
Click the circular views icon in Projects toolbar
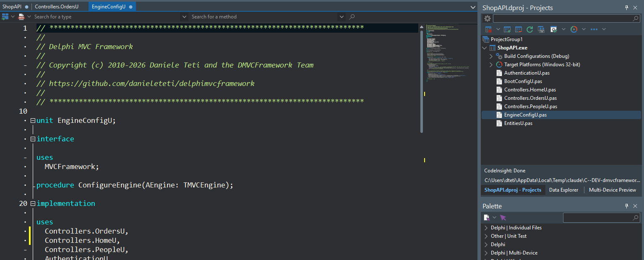tap(574, 29)
